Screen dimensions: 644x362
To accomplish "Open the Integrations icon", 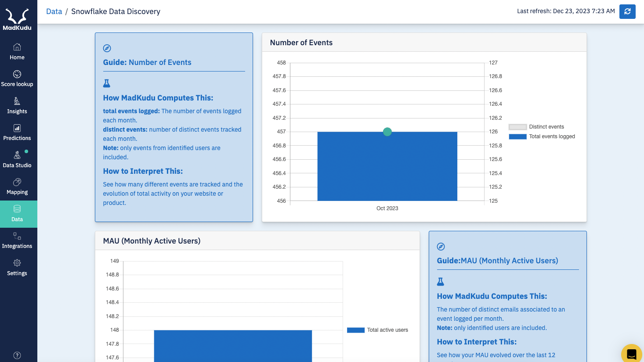I will [x=17, y=236].
